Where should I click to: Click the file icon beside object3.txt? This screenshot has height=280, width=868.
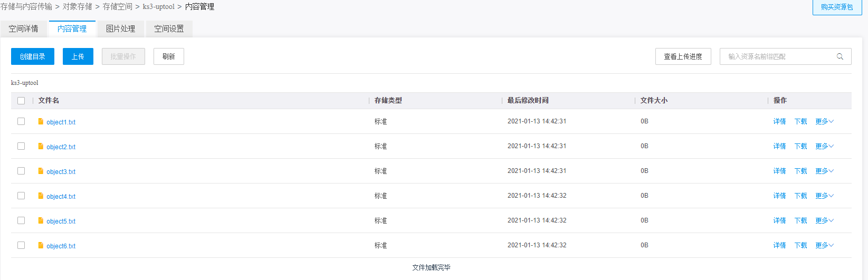41,171
